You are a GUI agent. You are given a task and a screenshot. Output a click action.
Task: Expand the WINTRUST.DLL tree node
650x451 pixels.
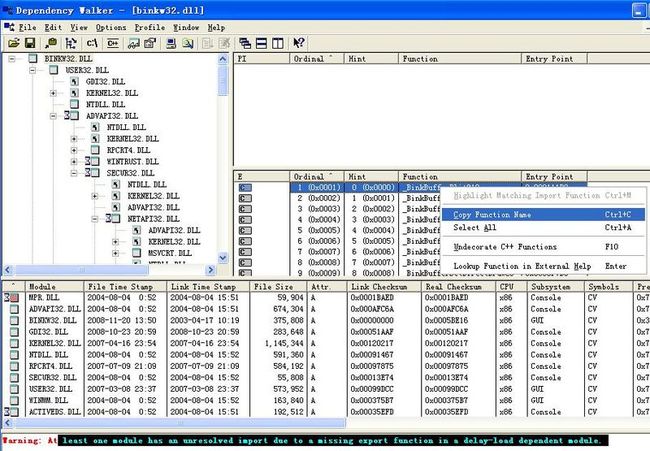click(x=74, y=162)
